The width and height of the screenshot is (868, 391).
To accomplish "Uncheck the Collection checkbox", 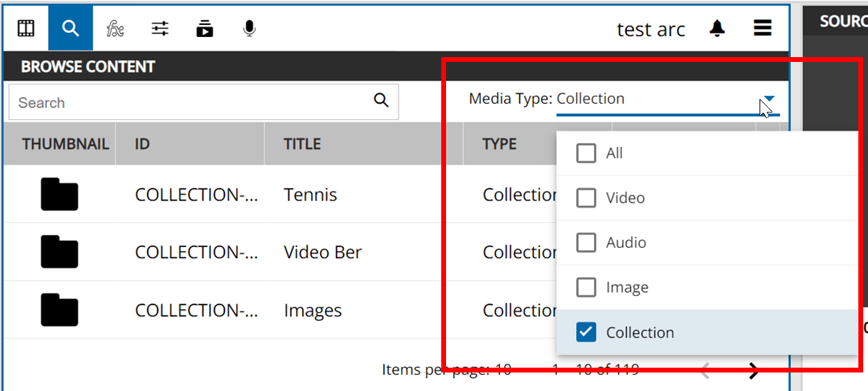I will [586, 332].
